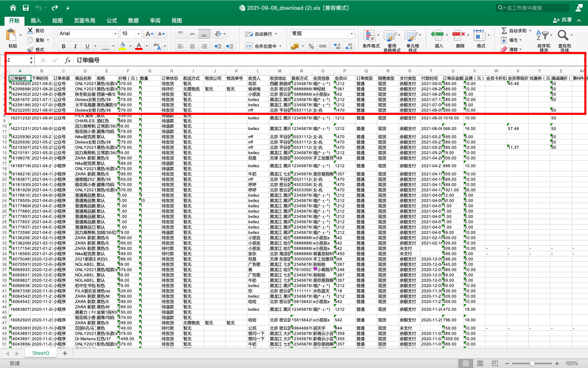Switch to the 插入 ribbon tab
This screenshot has height=368, width=588.
[x=36, y=20]
